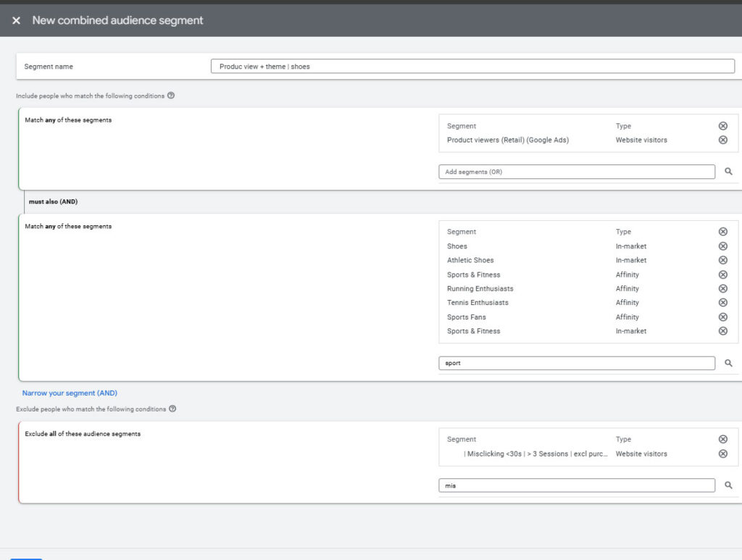
Task: Click search icon beside Add segments (OR) field
Action: (x=728, y=172)
